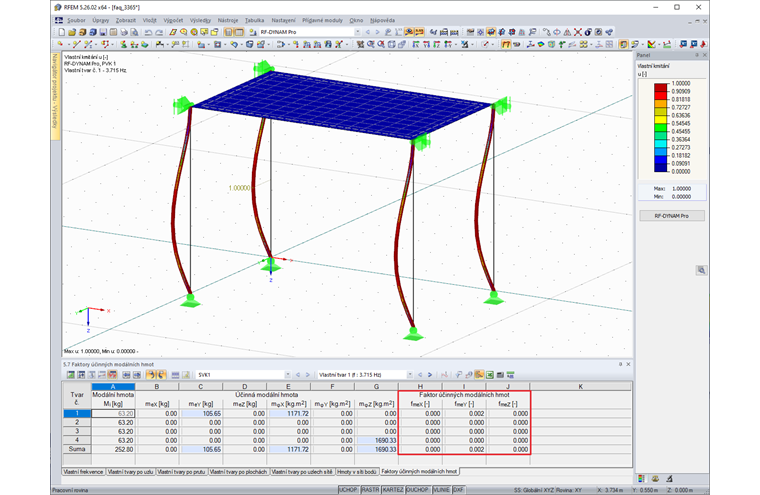Open the RF-DYNAM Pro load case dropdown
760x495 pixels.
coord(358,32)
